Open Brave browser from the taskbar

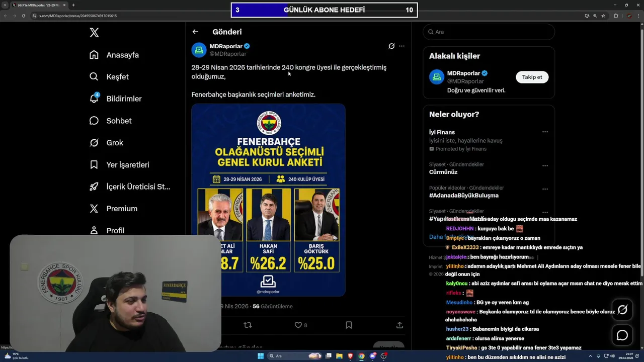tap(350, 356)
